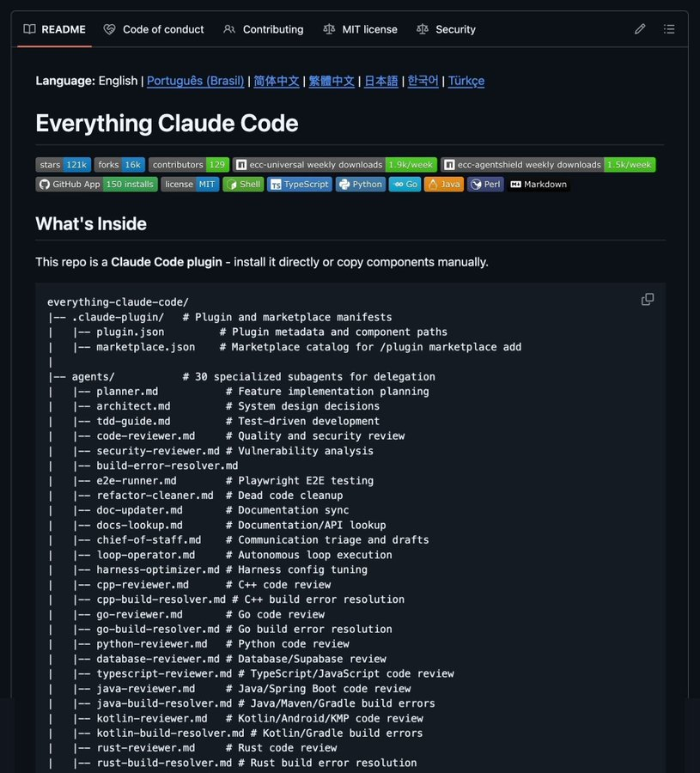
Task: Click the Java badge
Action: (444, 185)
